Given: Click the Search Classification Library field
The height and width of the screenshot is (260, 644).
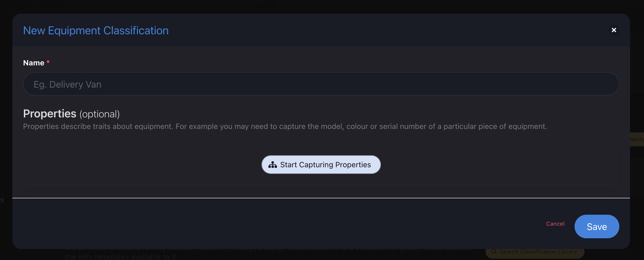Looking at the screenshot, I should coord(535,252).
